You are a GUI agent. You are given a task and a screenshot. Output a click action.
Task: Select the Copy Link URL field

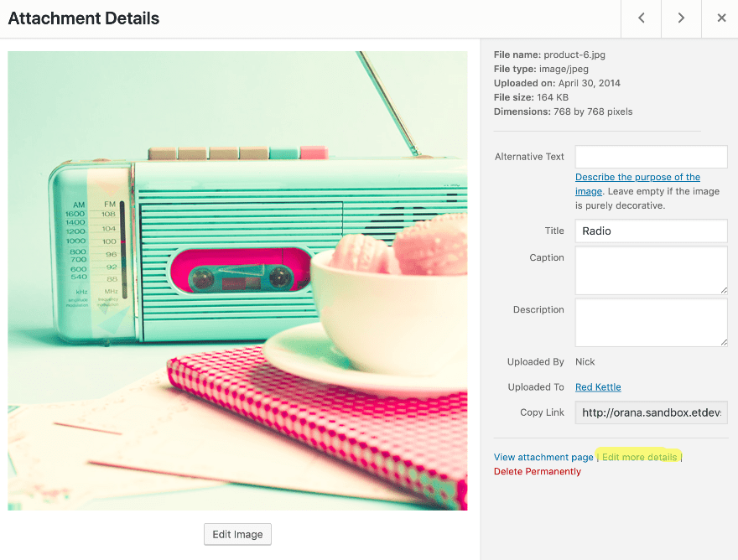point(651,412)
